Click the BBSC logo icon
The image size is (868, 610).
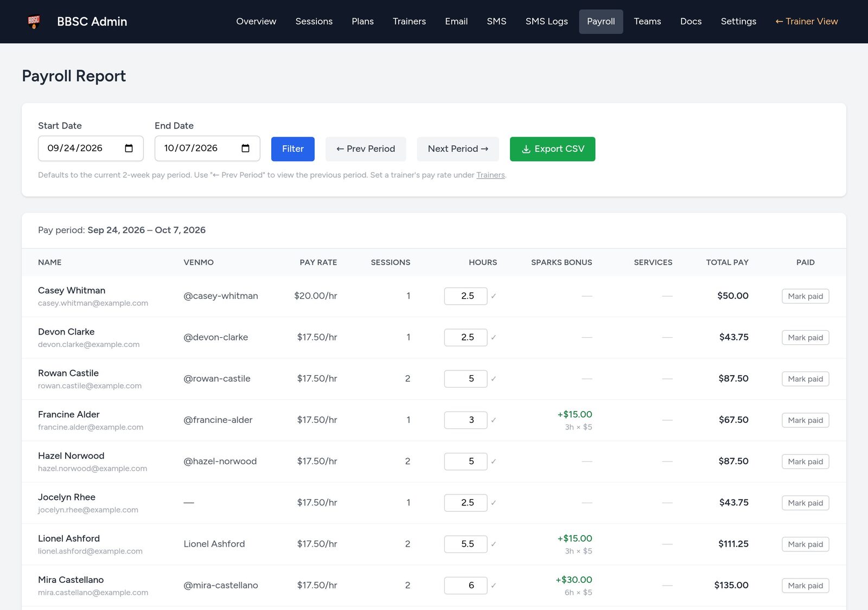34,22
